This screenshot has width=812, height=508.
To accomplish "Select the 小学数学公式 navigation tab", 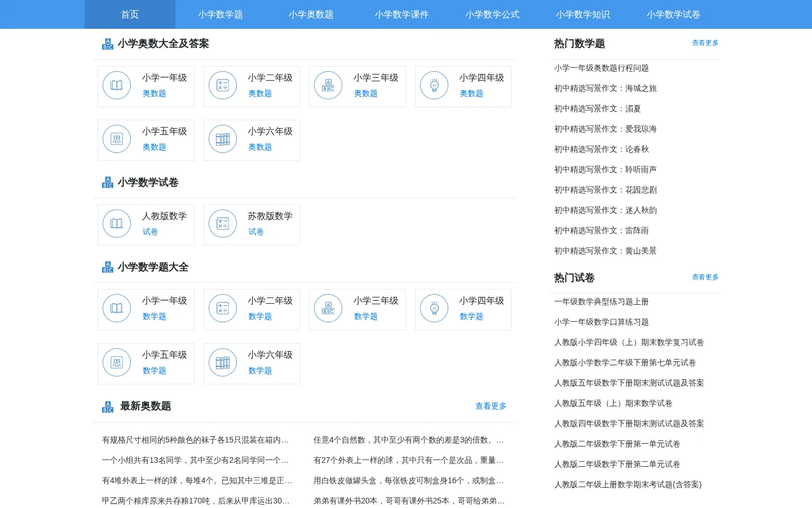I will [493, 14].
